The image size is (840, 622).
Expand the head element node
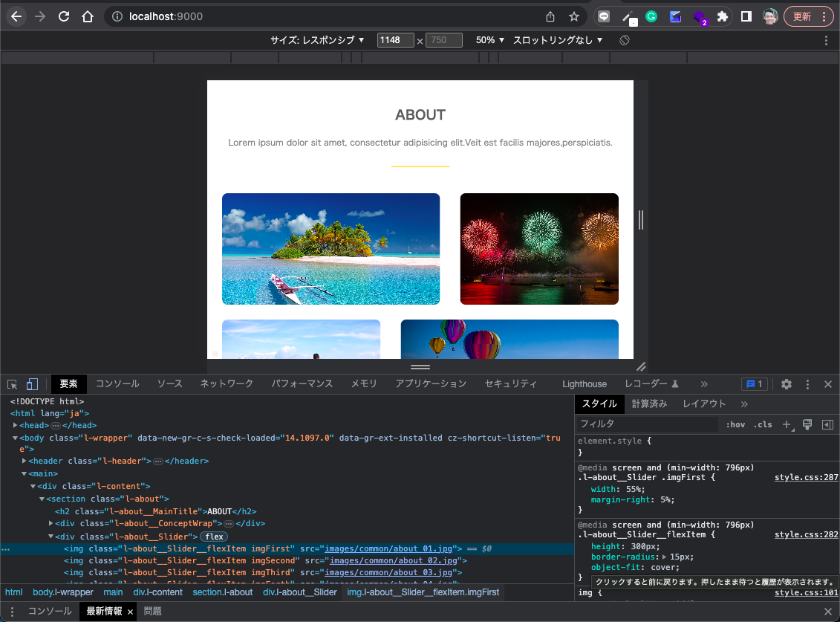[15, 425]
